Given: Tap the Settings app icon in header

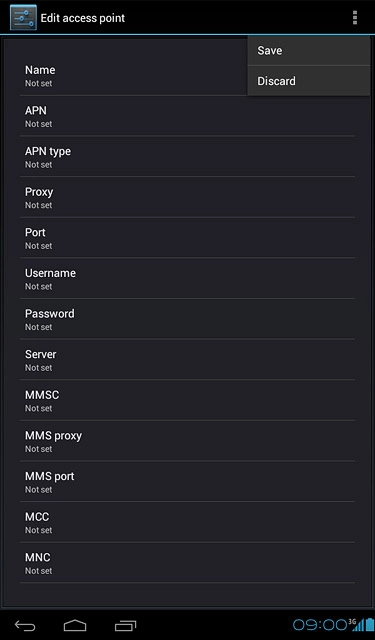Looking at the screenshot, I should coord(23,18).
